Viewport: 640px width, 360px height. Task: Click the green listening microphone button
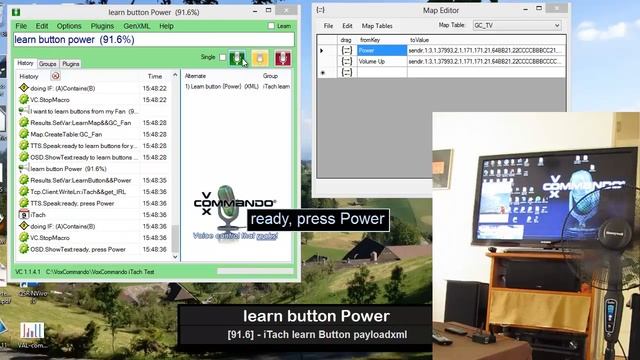(x=237, y=58)
